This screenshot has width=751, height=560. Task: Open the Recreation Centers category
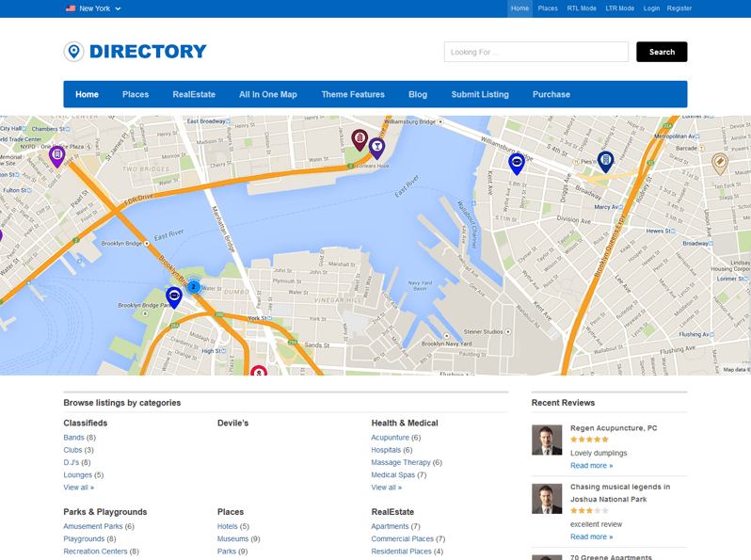95,551
